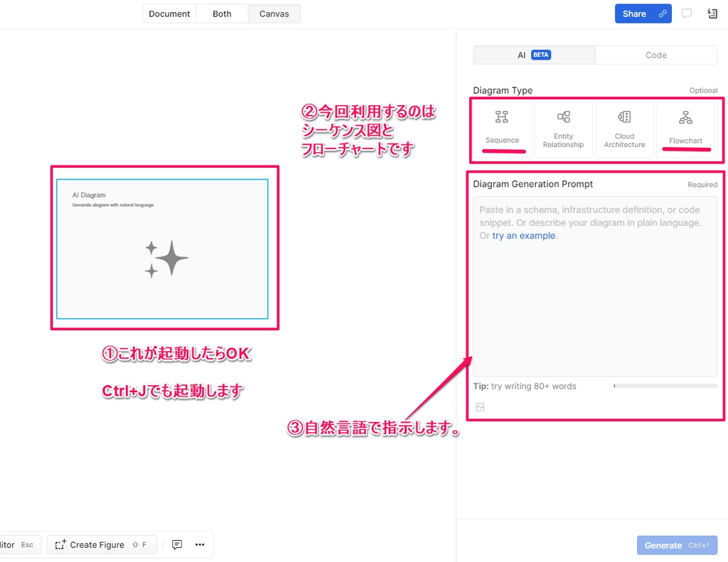
Task: Click the 'try an example' link
Action: [x=524, y=236]
